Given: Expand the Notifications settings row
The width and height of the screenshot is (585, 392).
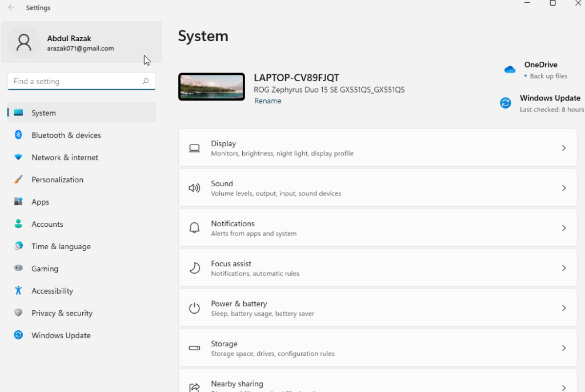Looking at the screenshot, I should 377,227.
